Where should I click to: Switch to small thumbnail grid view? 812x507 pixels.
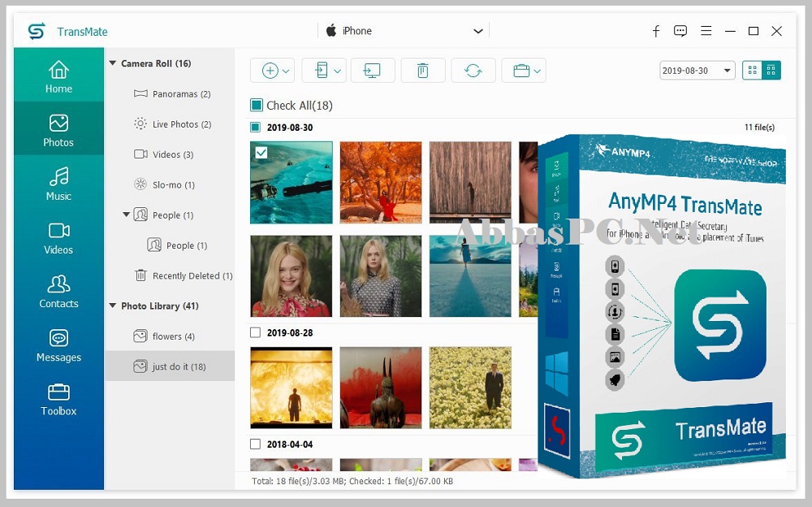[771, 71]
